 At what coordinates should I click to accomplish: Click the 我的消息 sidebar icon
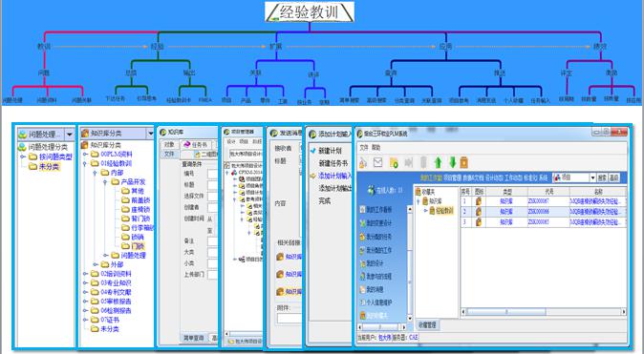coord(363,289)
